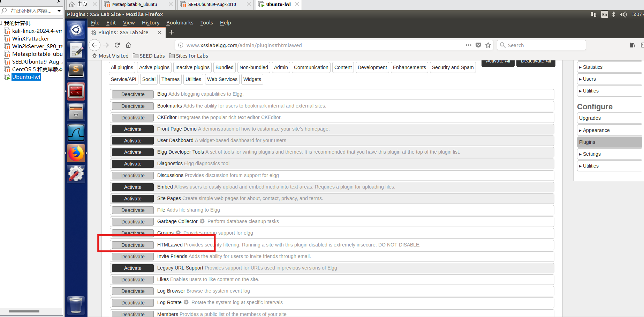
Task: Click the browser forward arrow
Action: click(106, 45)
